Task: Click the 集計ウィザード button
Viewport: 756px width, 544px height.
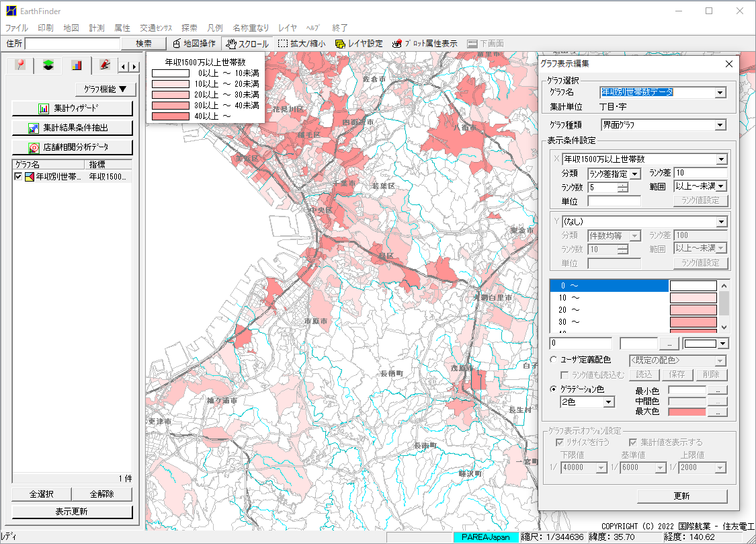Action: point(73,108)
